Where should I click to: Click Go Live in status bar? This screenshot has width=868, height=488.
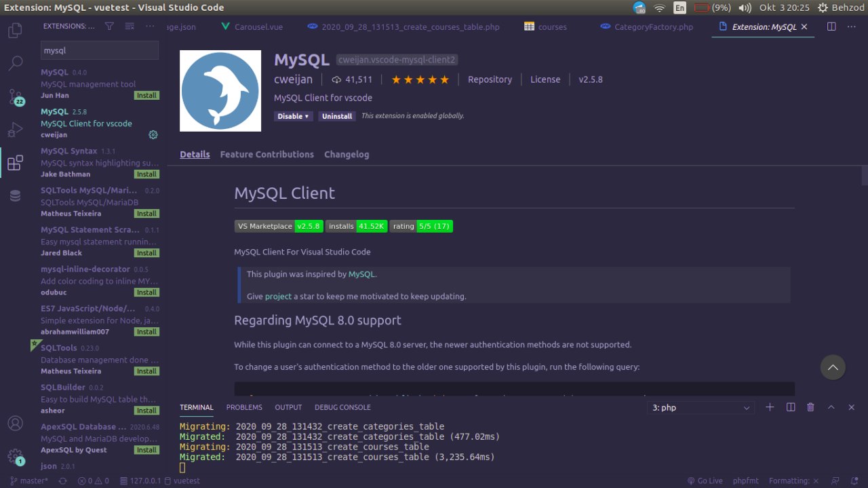[705, 481]
